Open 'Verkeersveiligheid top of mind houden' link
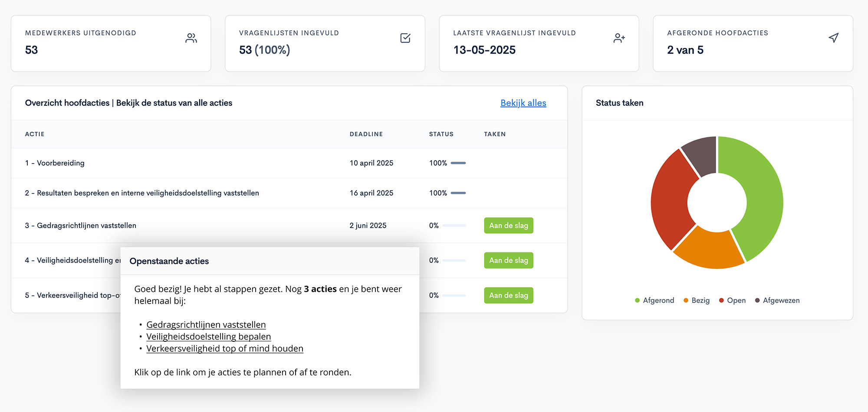Image resolution: width=868 pixels, height=412 pixels. 224,348
